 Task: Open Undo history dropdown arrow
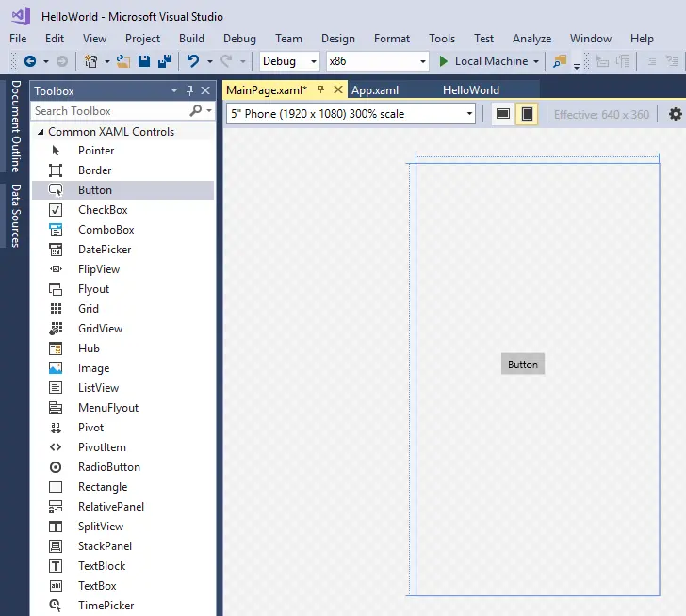[209, 61]
